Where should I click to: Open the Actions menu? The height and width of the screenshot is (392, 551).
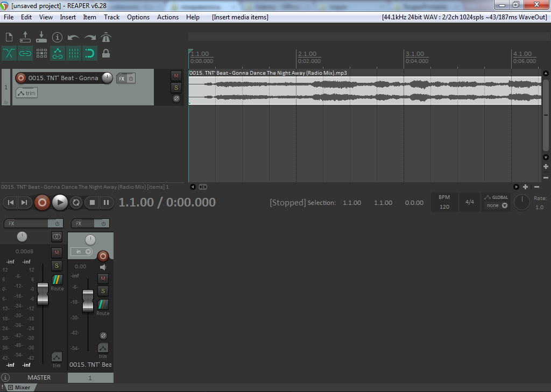point(167,17)
